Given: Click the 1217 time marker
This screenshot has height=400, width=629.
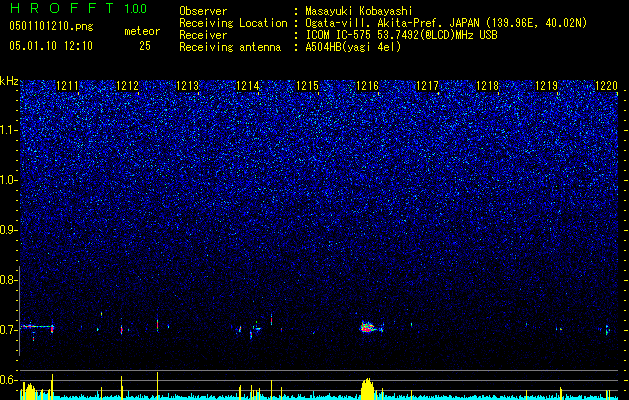Looking at the screenshot, I should coord(427,85).
